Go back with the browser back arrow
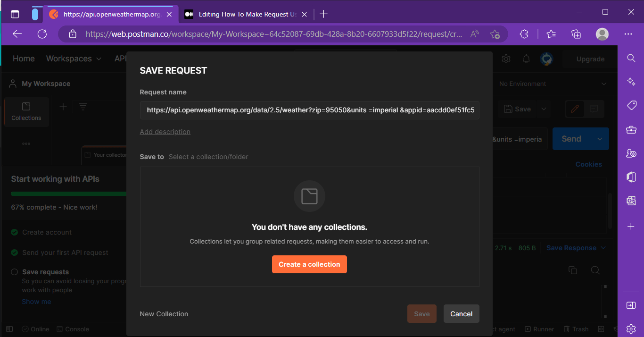The image size is (644, 337). pyautogui.click(x=17, y=34)
